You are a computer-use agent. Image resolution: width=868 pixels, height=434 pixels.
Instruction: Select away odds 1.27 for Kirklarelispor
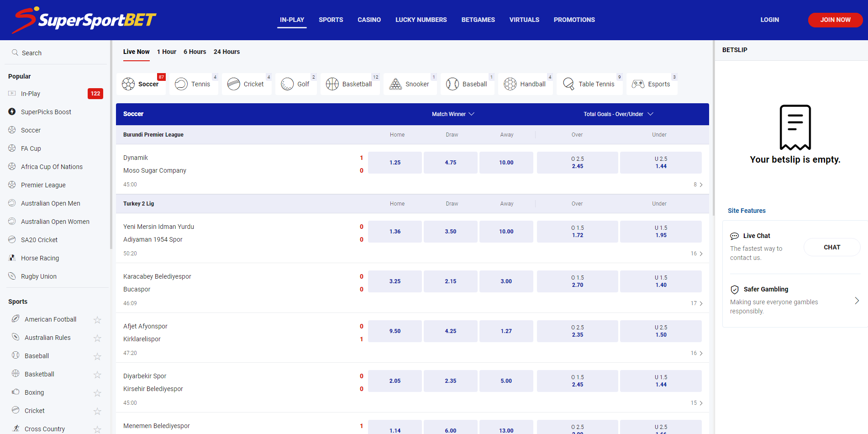pos(506,331)
